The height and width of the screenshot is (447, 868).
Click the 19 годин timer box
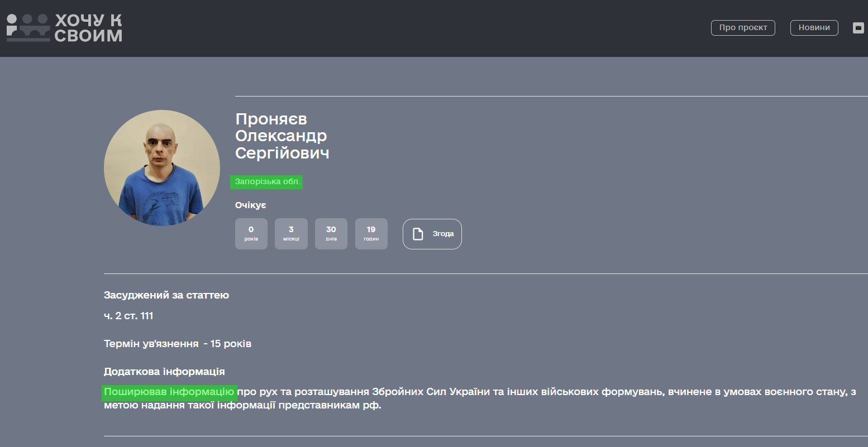(x=371, y=233)
